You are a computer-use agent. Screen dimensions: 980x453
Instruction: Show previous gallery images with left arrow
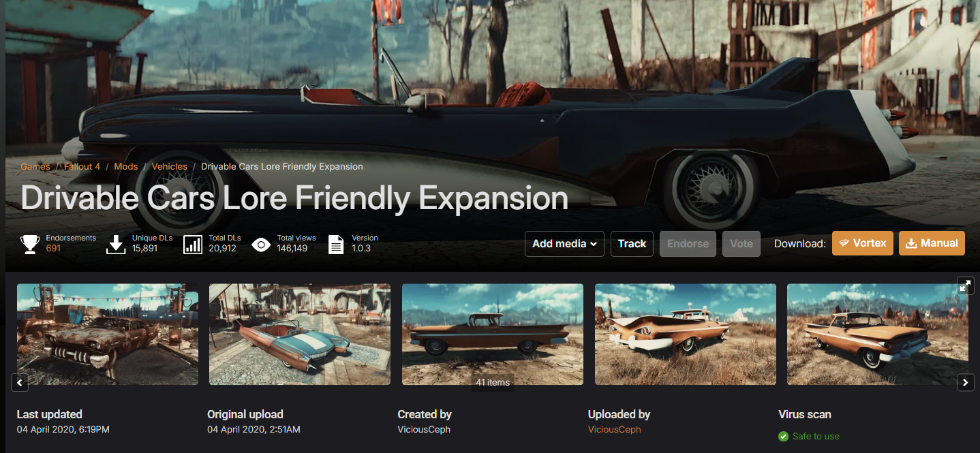20,383
